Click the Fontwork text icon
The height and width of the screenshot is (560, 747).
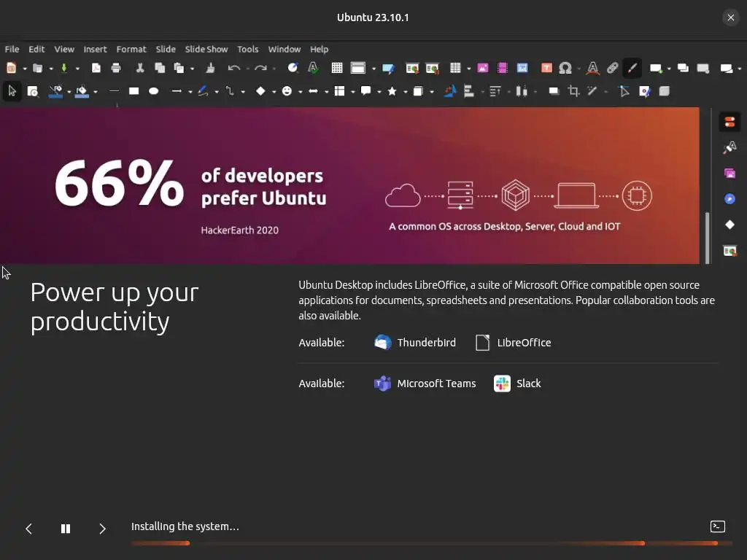pyautogui.click(x=592, y=68)
